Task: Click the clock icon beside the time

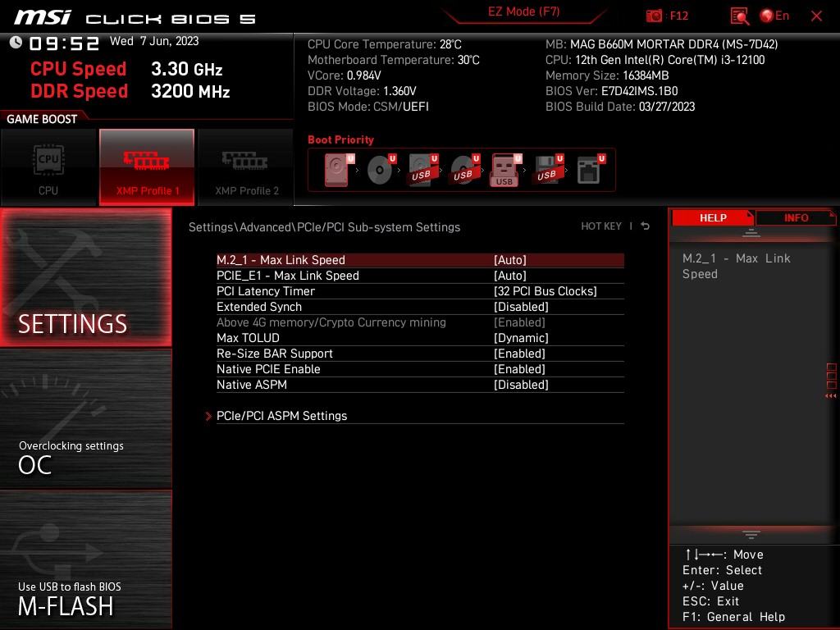Action: tap(16, 43)
